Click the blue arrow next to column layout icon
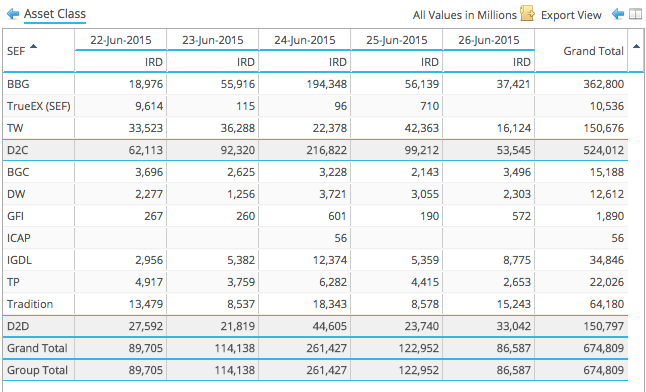The image size is (646, 392). point(618,14)
